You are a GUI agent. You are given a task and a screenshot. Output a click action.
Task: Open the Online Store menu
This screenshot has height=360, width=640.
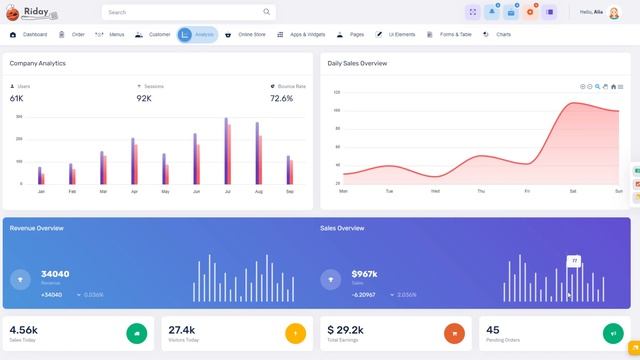click(x=245, y=35)
